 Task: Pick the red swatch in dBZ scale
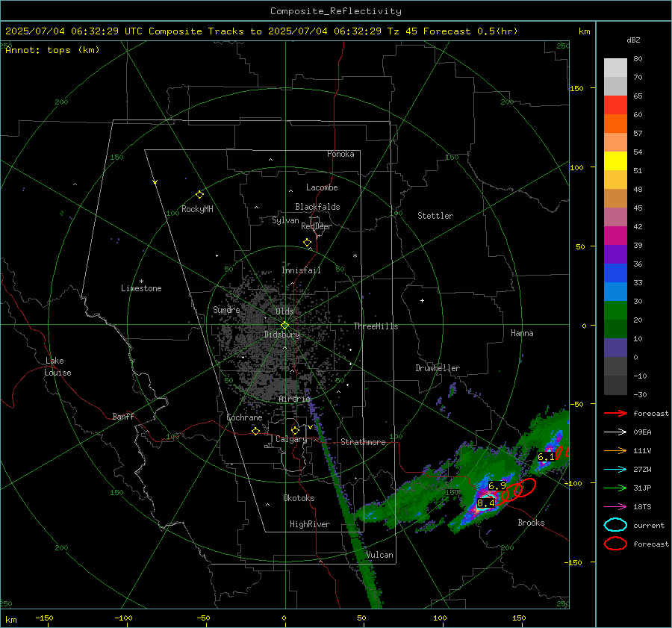pos(615,105)
